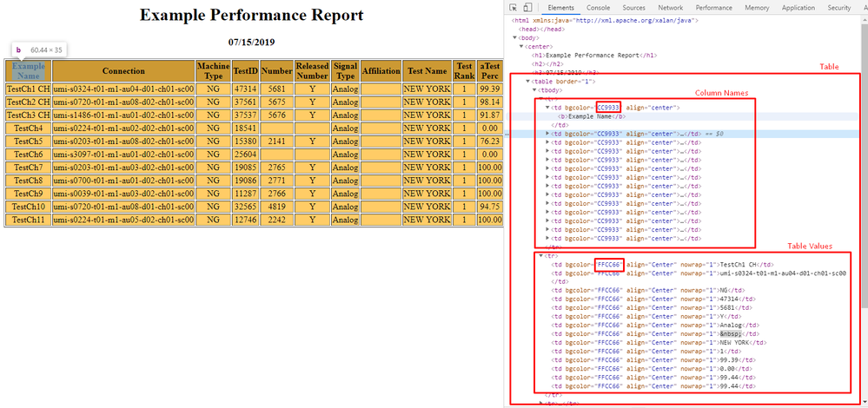Click NEW YORK in the TestCh8 row
The width and height of the screenshot is (868, 408).
427,181
